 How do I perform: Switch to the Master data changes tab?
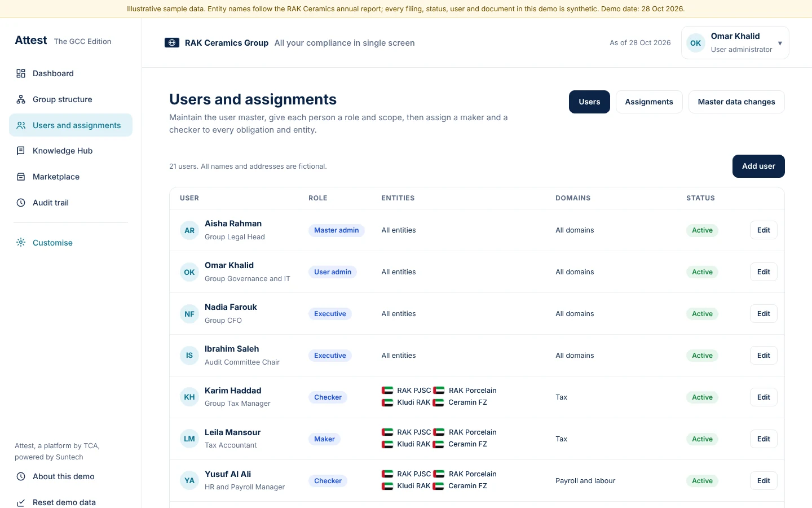click(736, 102)
